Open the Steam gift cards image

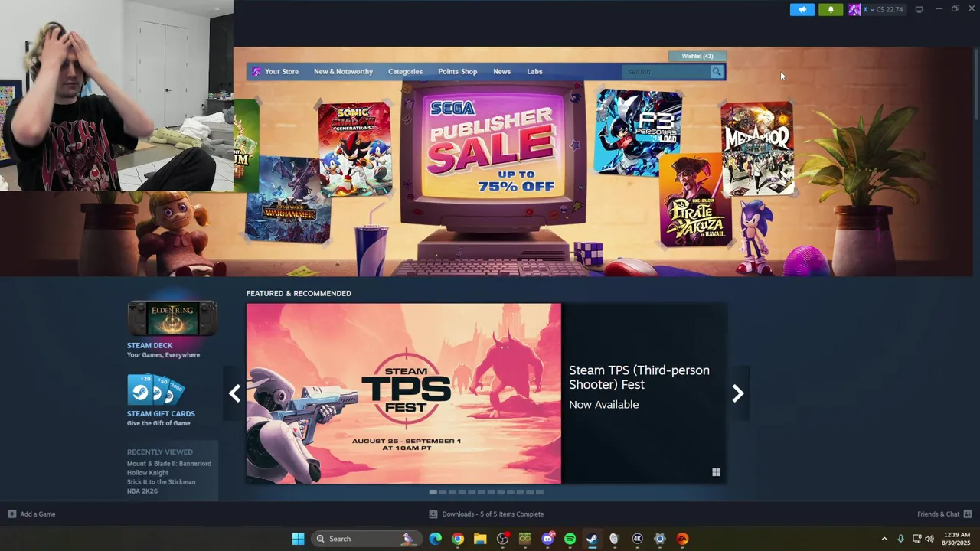click(155, 390)
